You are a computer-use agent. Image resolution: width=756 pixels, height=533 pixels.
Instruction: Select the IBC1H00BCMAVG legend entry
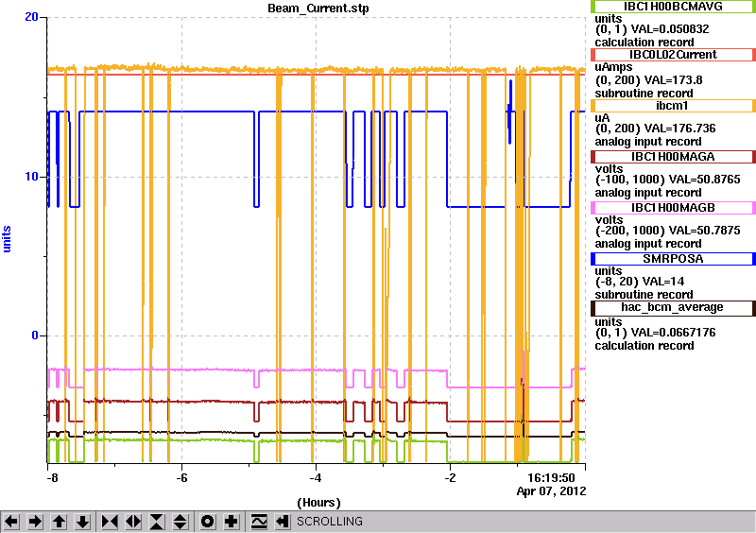[x=673, y=7]
